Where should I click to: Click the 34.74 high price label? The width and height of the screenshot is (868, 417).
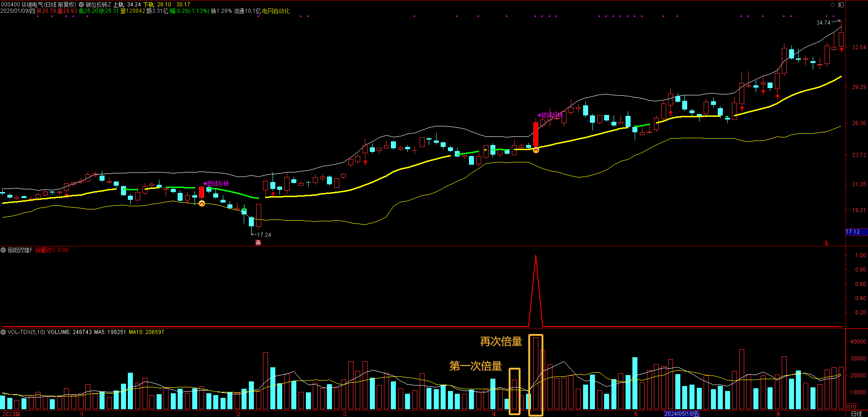coord(823,23)
